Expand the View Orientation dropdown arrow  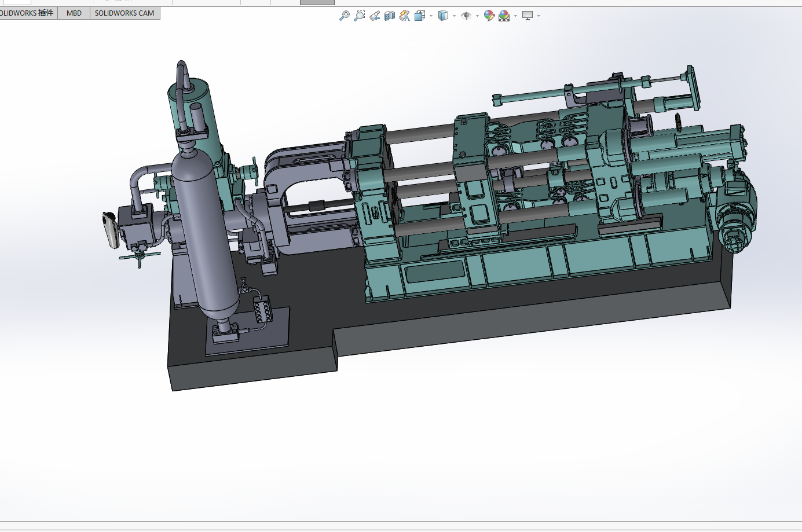tap(431, 16)
